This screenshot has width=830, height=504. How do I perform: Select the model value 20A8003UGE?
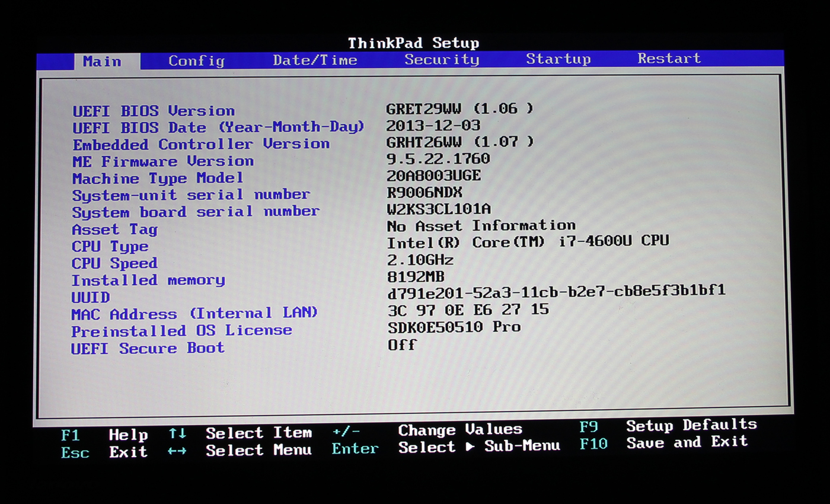[433, 176]
